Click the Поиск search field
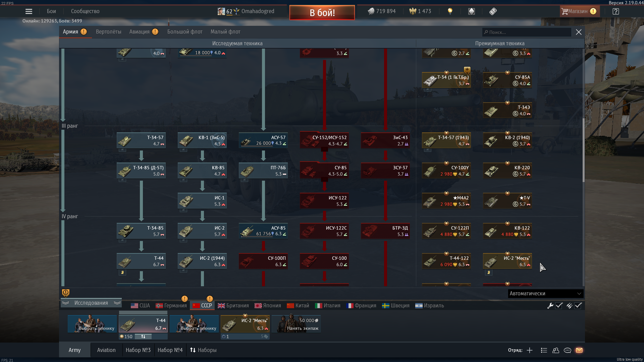This screenshot has height=362, width=644. (x=527, y=32)
